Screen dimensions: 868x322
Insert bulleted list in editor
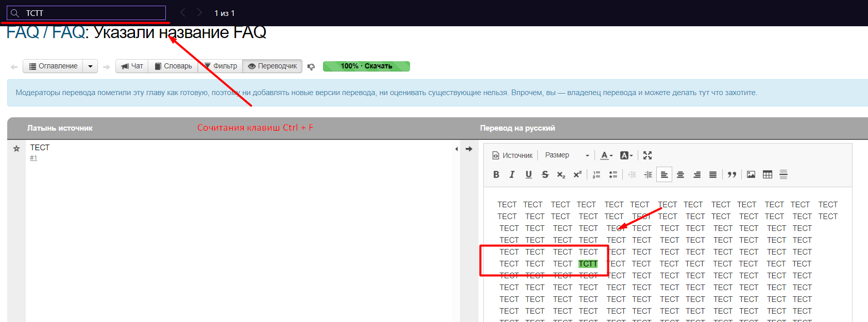tap(613, 175)
